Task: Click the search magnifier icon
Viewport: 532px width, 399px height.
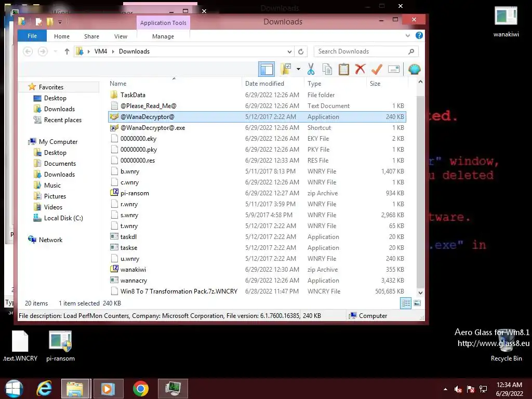Action: coord(411,51)
